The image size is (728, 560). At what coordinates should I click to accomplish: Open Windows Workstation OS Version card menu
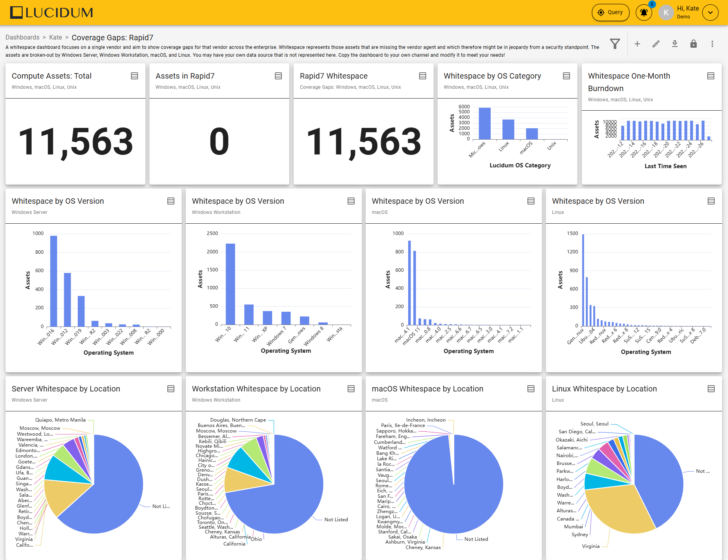coord(351,201)
